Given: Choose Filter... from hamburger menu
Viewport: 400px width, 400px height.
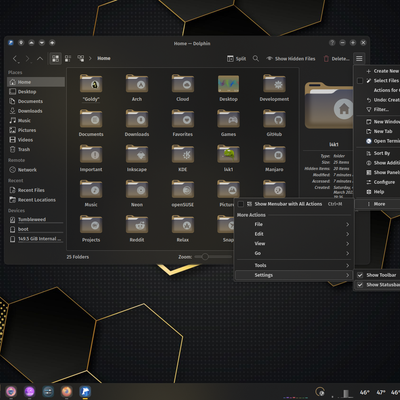Looking at the screenshot, I should click(378, 110).
